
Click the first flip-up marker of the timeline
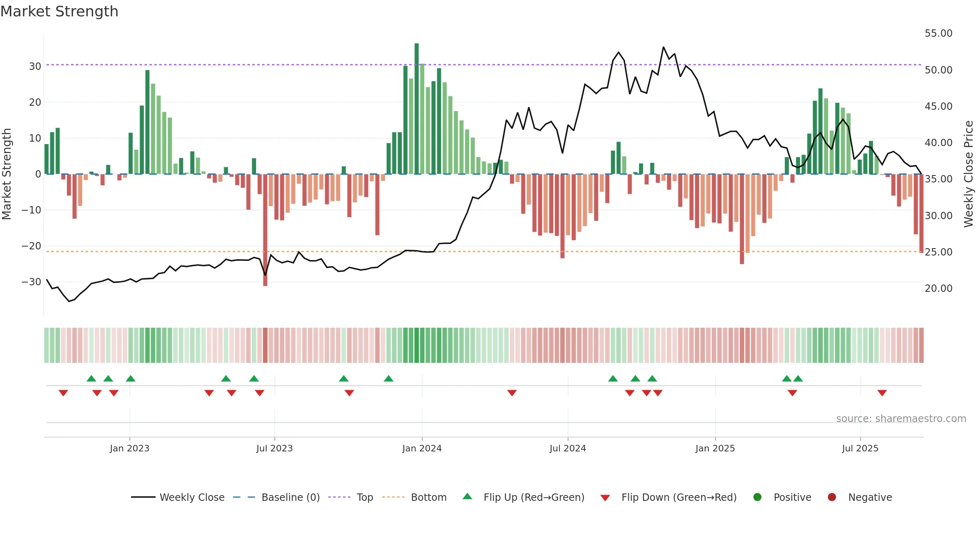pos(91,378)
